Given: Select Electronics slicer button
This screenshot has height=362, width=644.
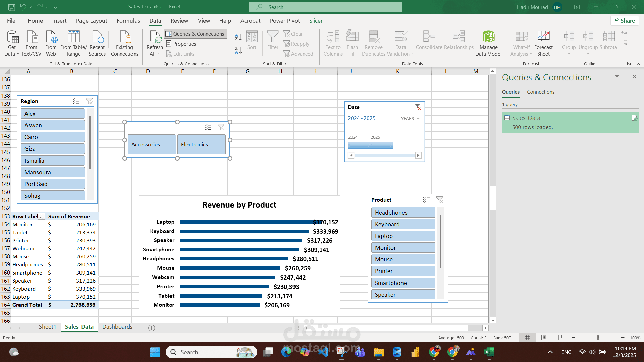Looking at the screenshot, I should click(x=201, y=144).
